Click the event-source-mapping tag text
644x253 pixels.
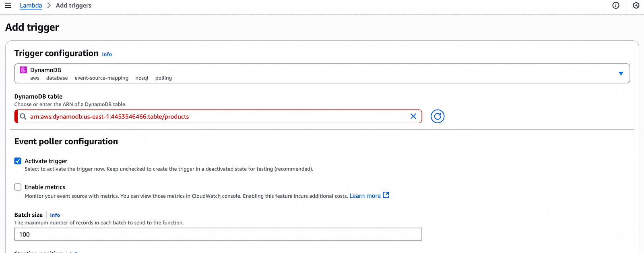[101, 78]
